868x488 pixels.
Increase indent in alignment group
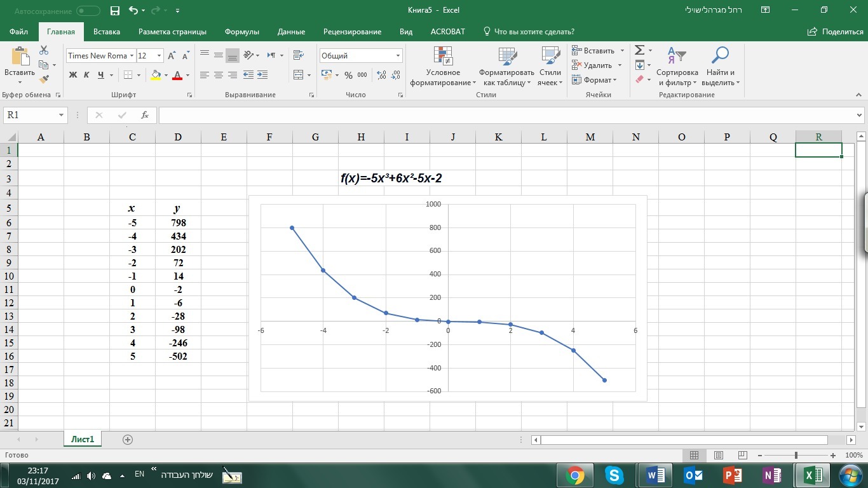(x=262, y=75)
